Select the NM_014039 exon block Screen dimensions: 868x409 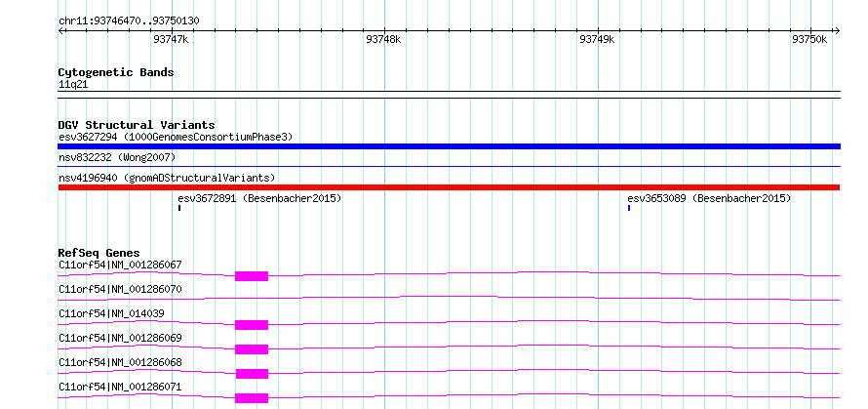(252, 325)
